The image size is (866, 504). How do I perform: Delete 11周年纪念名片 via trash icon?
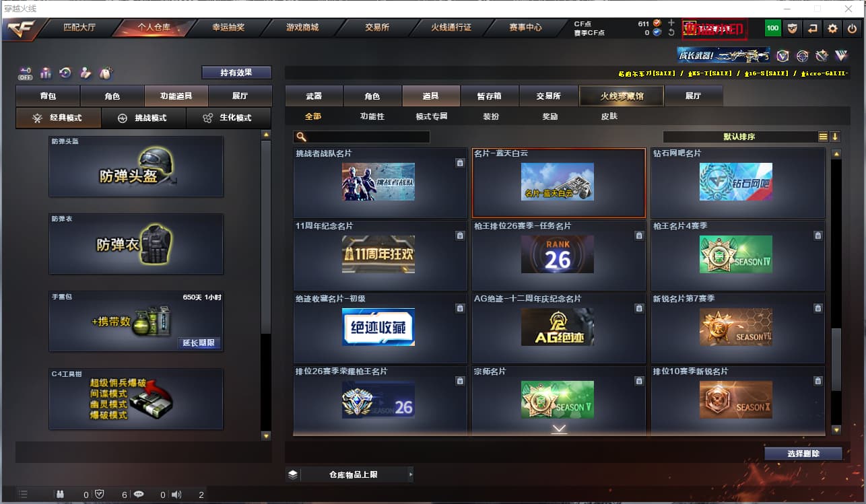[460, 235]
